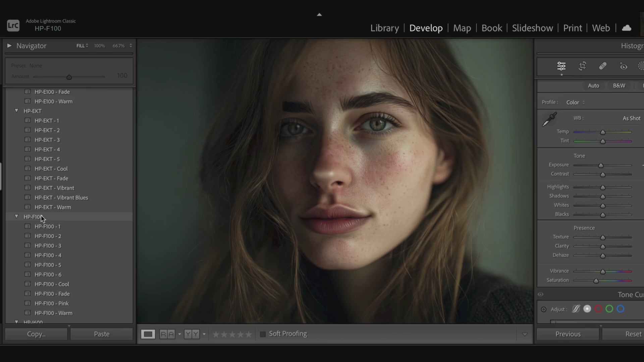Select the Red Eye correction tool
Viewport: 644px width, 362px height.
pos(623,66)
